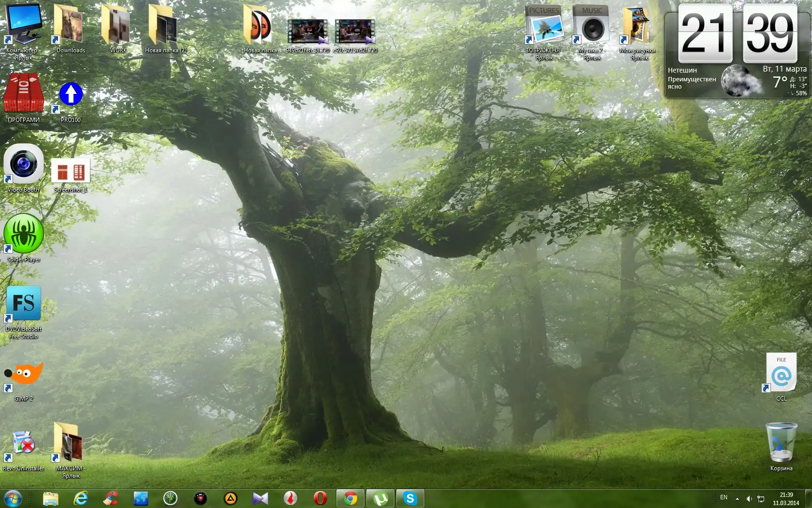Select DVDVideoSoft Free Studio shortcut

23,304
